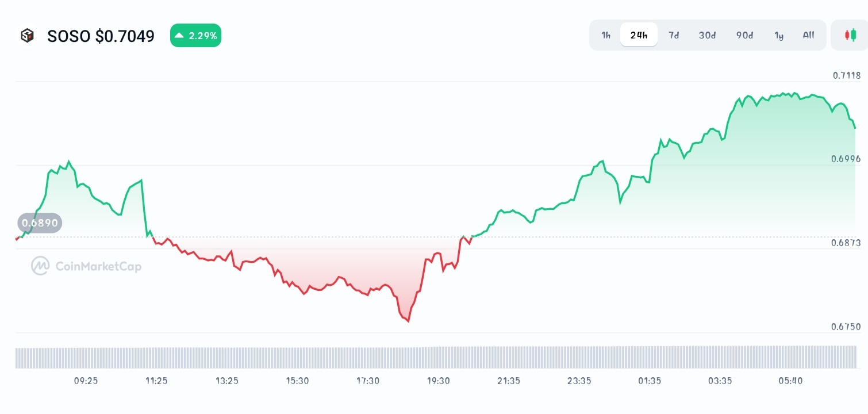868x414 pixels.
Task: Click the 13:25 time axis label
Action: pos(227,381)
